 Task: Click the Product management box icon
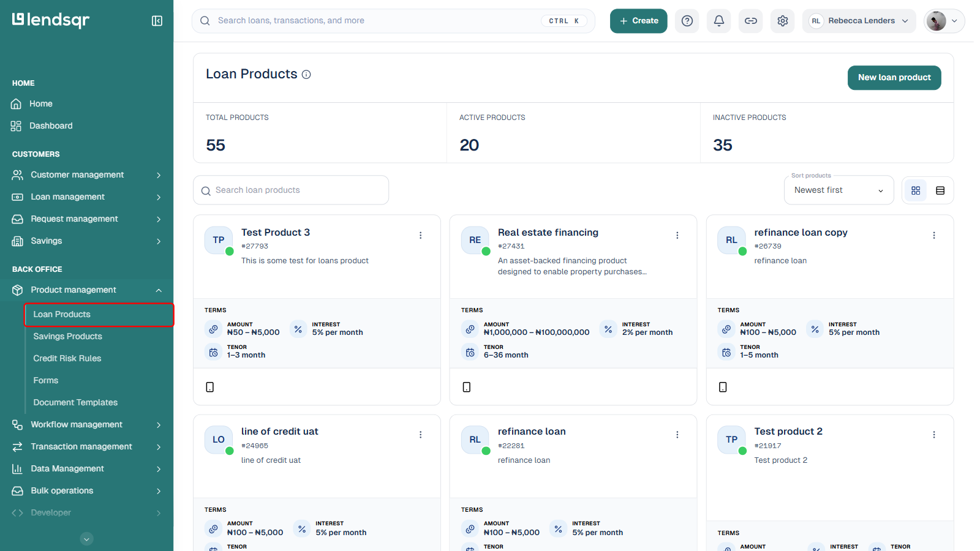17,290
